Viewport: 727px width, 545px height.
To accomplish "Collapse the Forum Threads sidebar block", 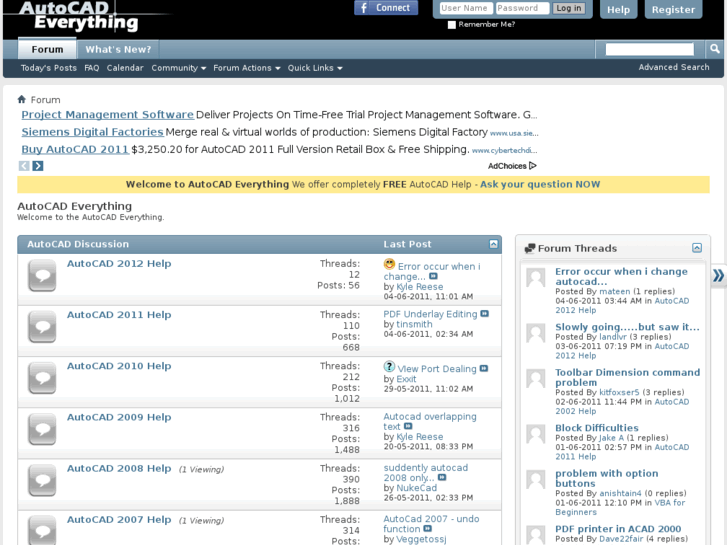I will click(697, 248).
